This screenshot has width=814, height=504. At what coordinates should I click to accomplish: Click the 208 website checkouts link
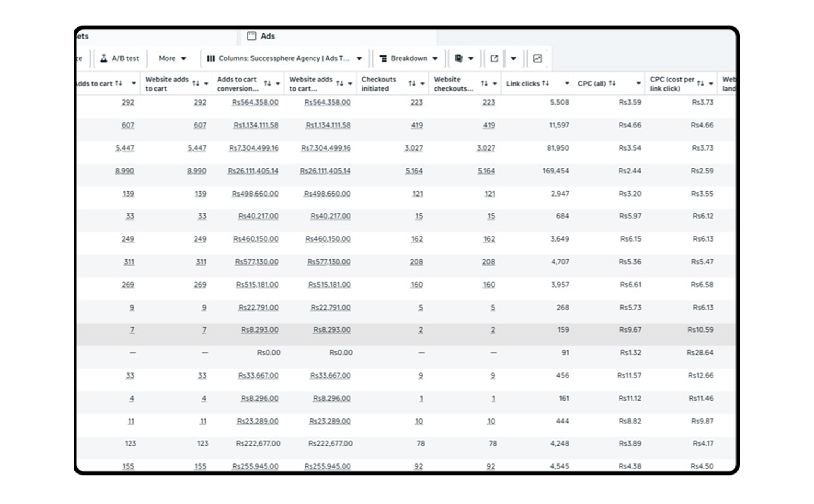coord(488,262)
